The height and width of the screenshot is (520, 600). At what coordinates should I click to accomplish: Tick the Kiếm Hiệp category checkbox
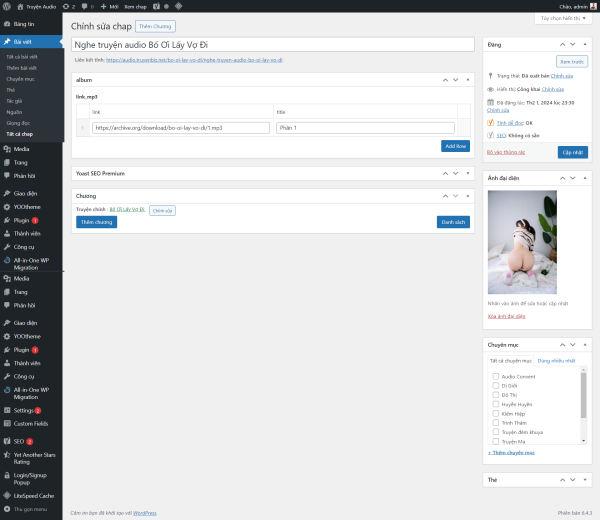tap(496, 412)
